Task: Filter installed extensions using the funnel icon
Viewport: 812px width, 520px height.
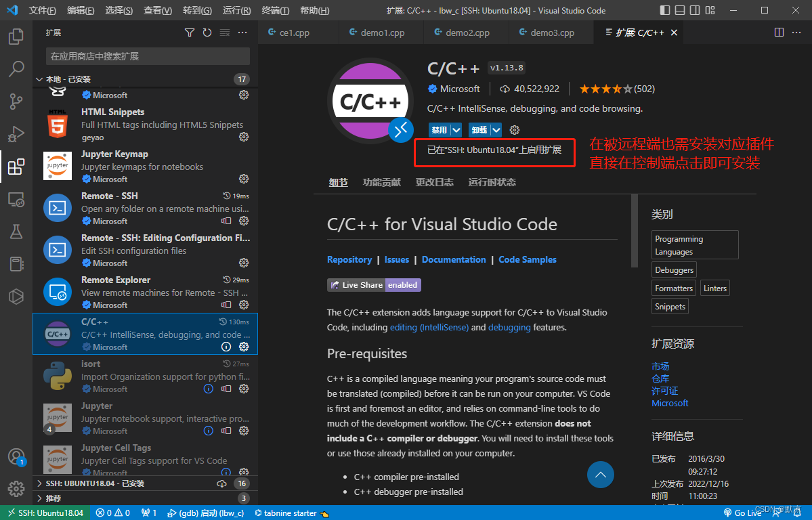Action: pyautogui.click(x=190, y=32)
